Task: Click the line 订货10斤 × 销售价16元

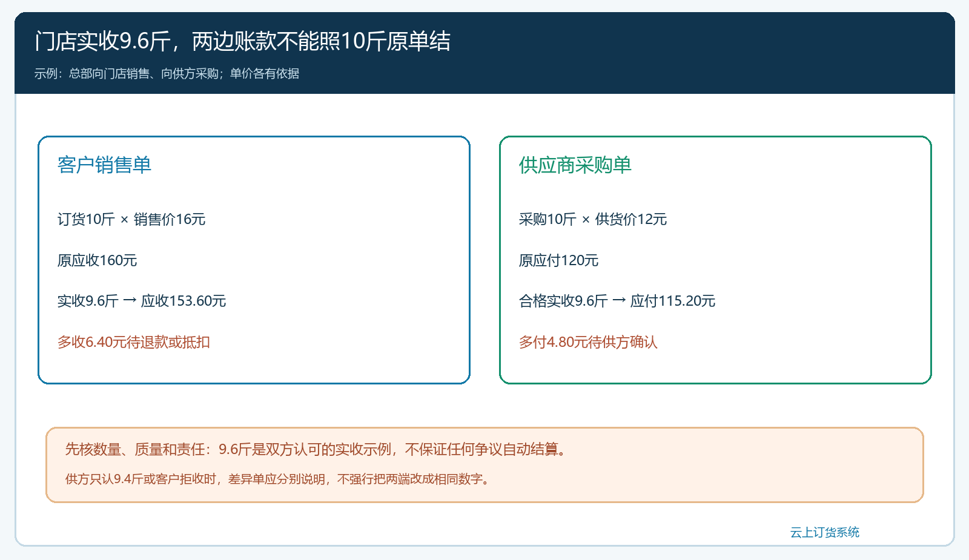Action: pyautogui.click(x=131, y=219)
